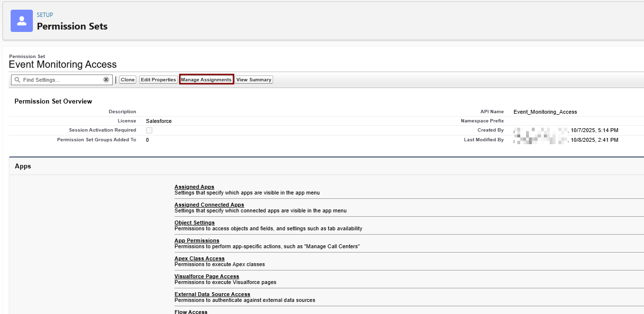
Task: Click the Clone button
Action: click(128, 80)
